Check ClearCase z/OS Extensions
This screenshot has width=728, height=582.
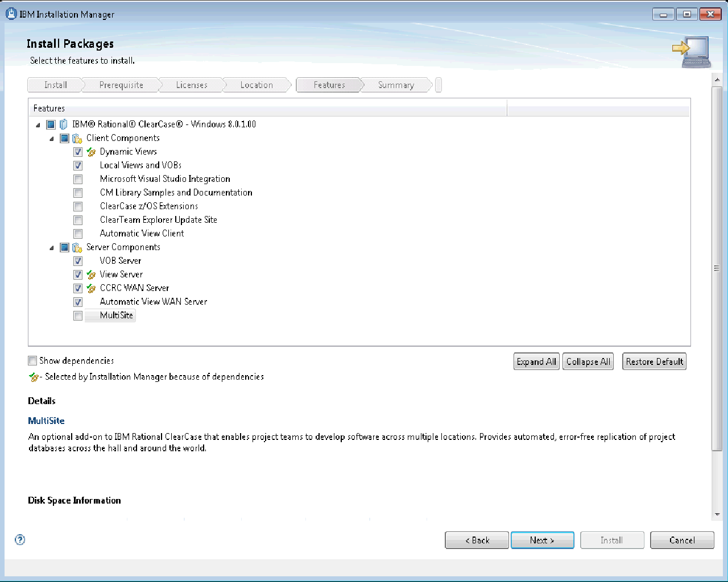pos(78,206)
